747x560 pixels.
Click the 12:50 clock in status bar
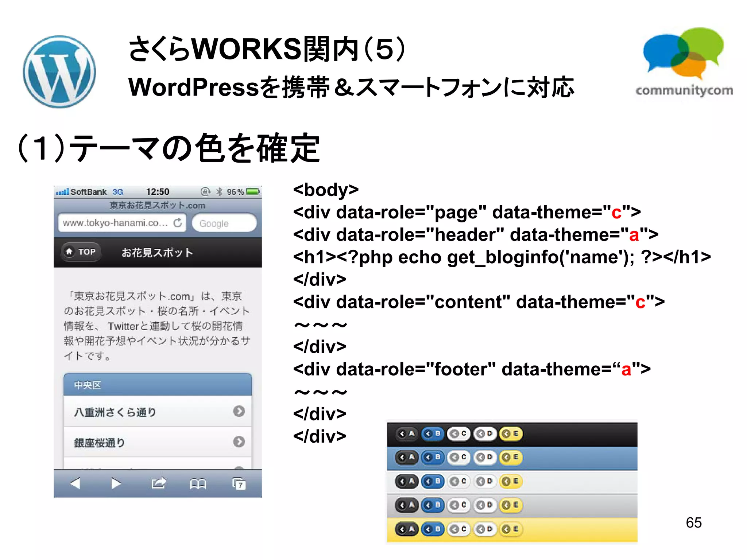point(158,192)
